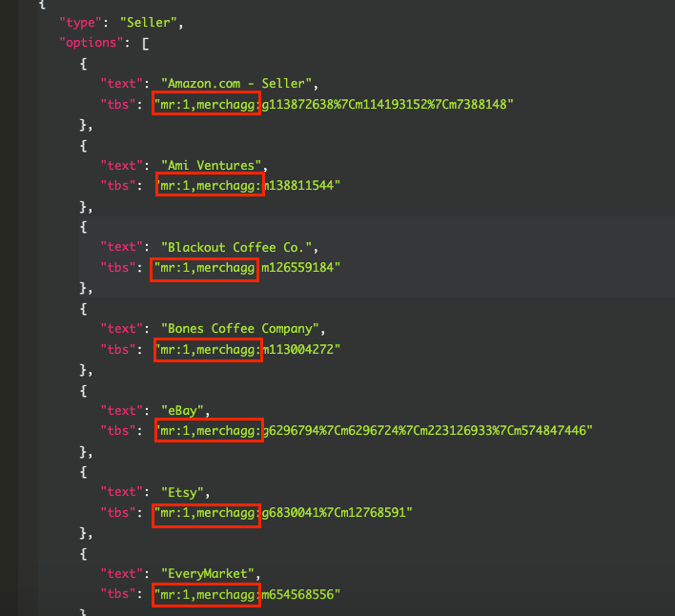Image resolution: width=675 pixels, height=616 pixels.
Task: Click the "tbs" key in the Etsy entry
Action: pyautogui.click(x=118, y=512)
